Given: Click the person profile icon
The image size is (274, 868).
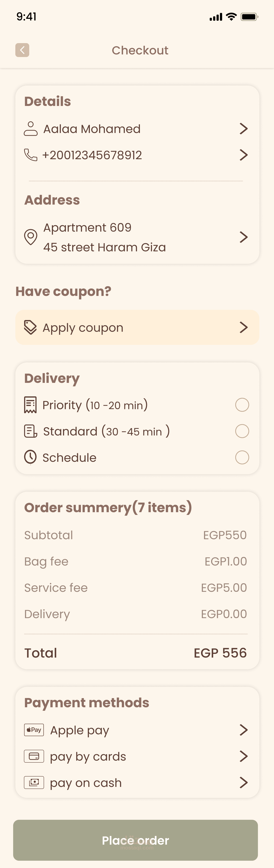Looking at the screenshot, I should 31,129.
